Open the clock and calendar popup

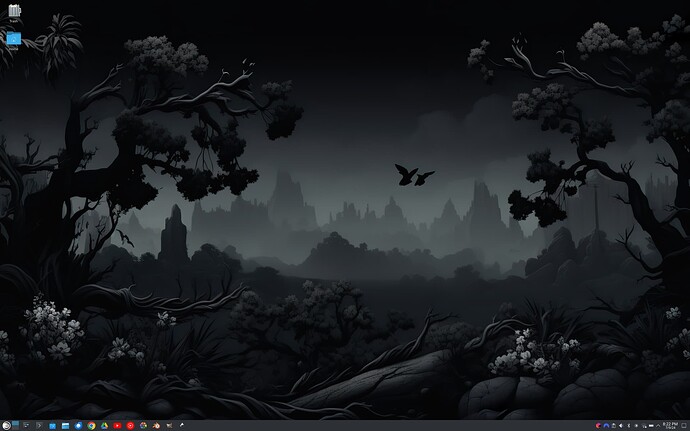click(670, 425)
